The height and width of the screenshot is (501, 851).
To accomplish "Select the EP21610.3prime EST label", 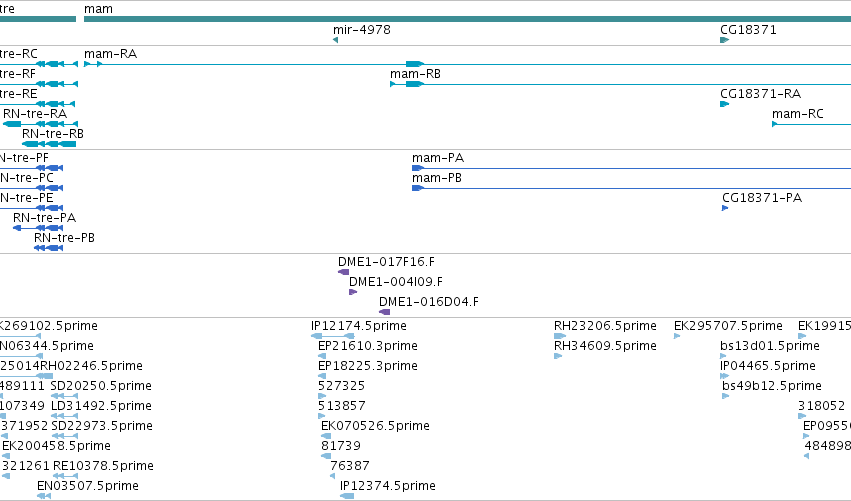I will [368, 346].
